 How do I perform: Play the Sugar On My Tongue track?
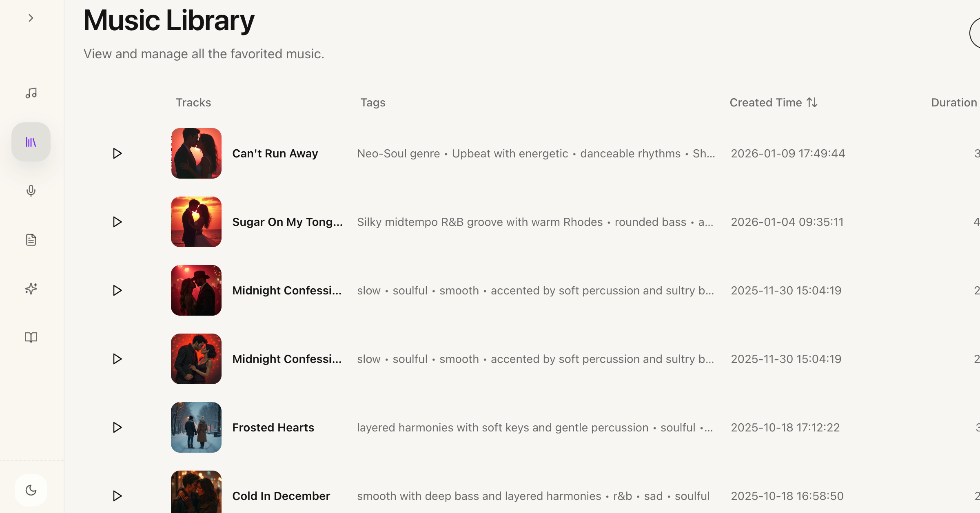[x=117, y=222]
